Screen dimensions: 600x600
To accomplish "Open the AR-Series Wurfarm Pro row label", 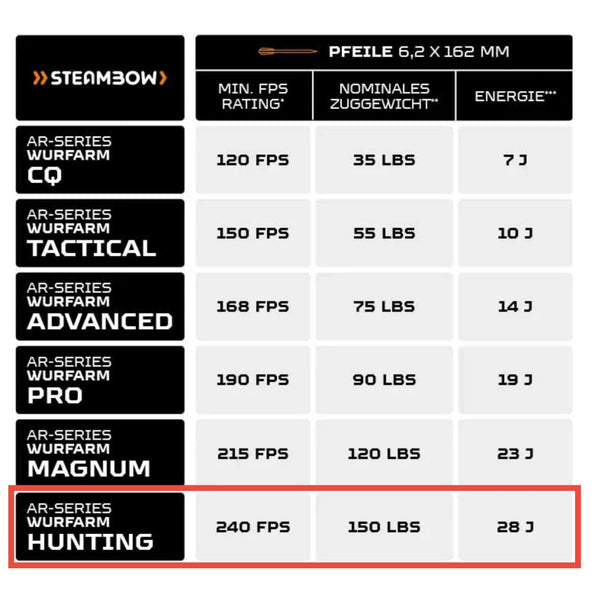I will coord(100,380).
